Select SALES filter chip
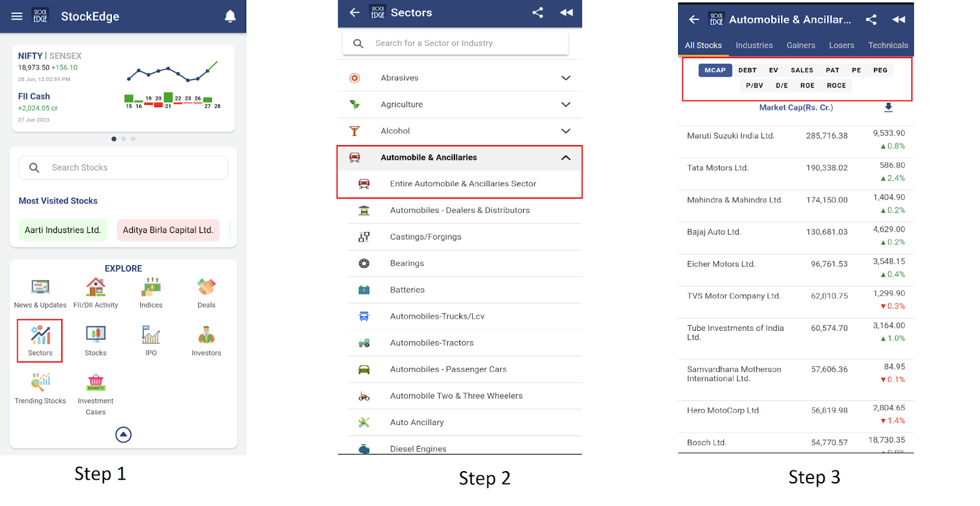 point(802,70)
